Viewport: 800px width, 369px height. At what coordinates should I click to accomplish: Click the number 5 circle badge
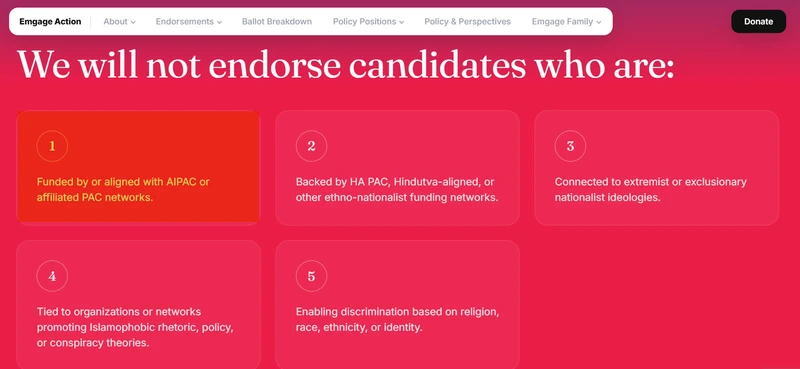[311, 276]
